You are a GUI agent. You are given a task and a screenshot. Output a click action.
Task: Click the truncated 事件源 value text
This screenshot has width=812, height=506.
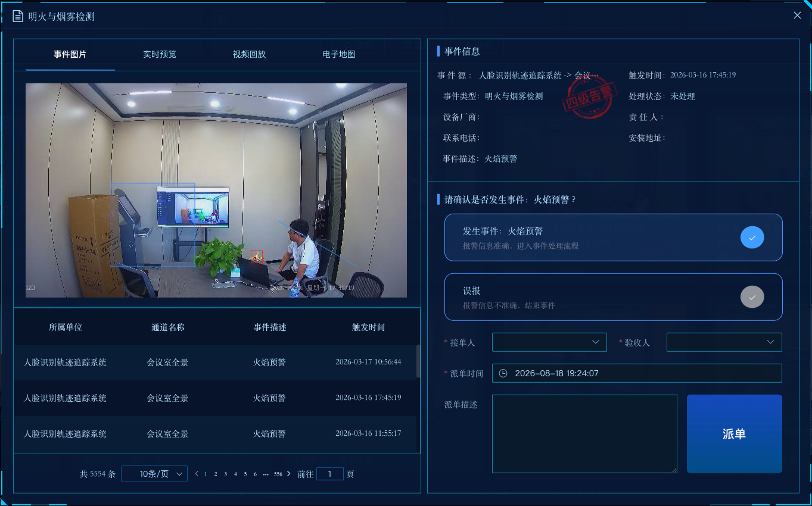(539, 76)
